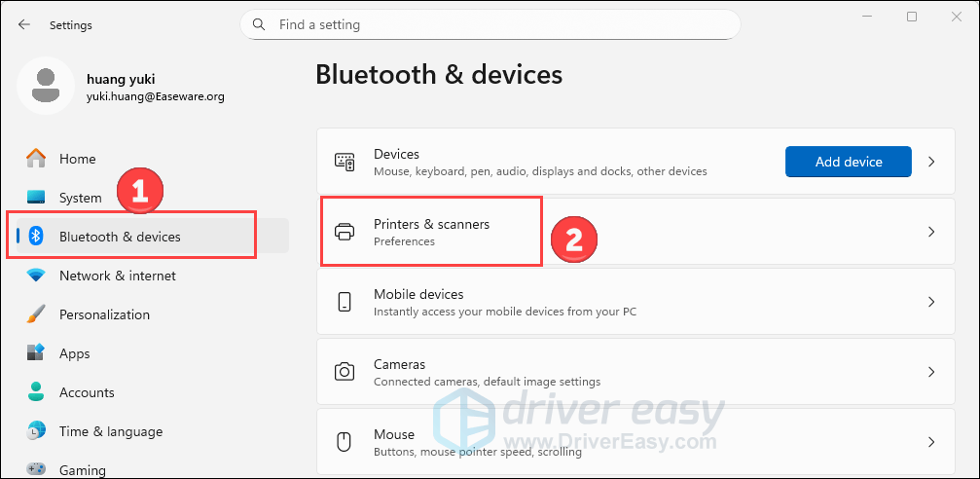
Task: Click the search magnifier icon
Action: (259, 24)
